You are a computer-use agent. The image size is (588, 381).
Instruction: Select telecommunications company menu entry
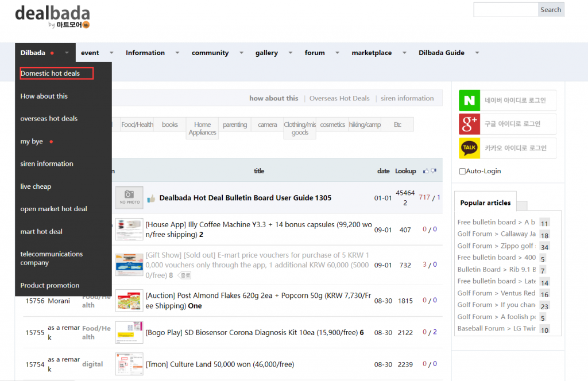point(51,259)
